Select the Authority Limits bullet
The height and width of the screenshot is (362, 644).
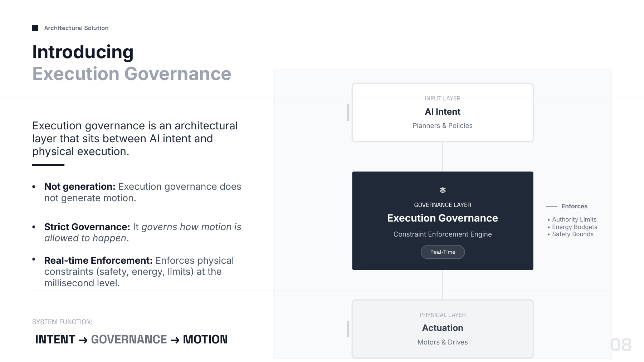[572, 219]
